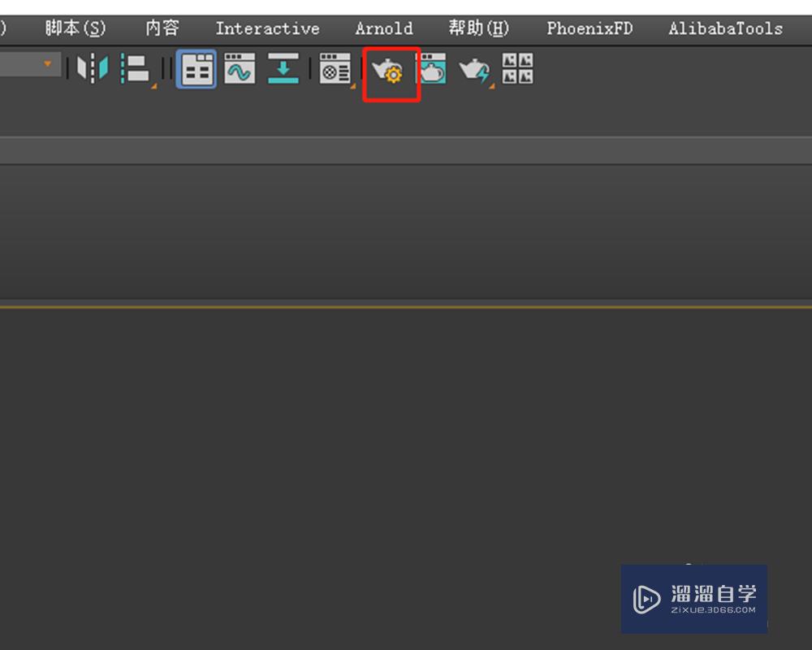Screen dimensions: 812x650
Task: Open the 帮助(H) help menu
Action: 479,28
